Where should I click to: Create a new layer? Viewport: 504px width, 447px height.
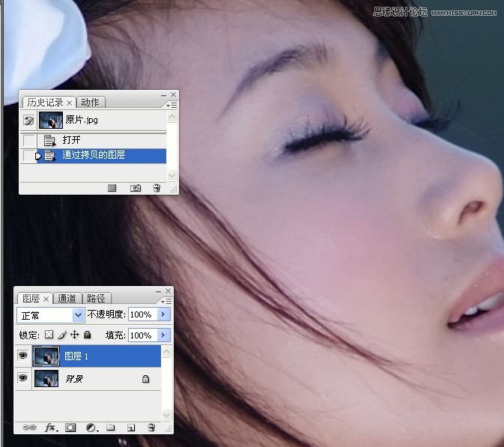(x=131, y=428)
